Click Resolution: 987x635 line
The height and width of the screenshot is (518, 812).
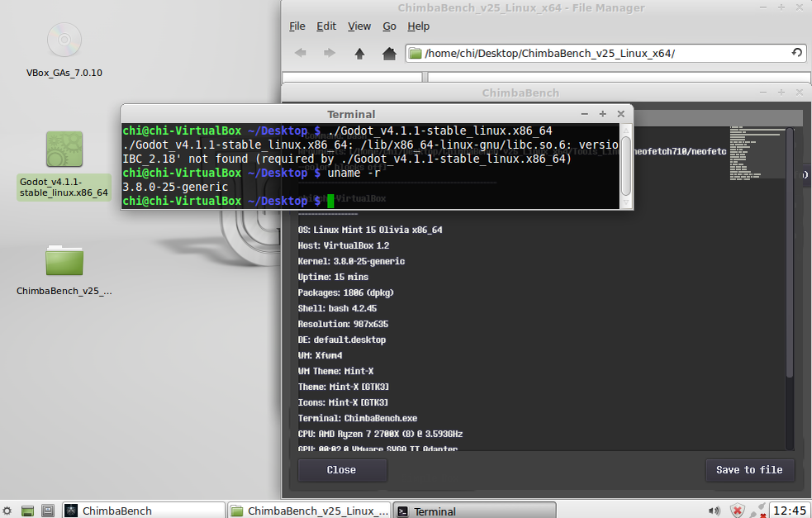pyautogui.click(x=343, y=325)
